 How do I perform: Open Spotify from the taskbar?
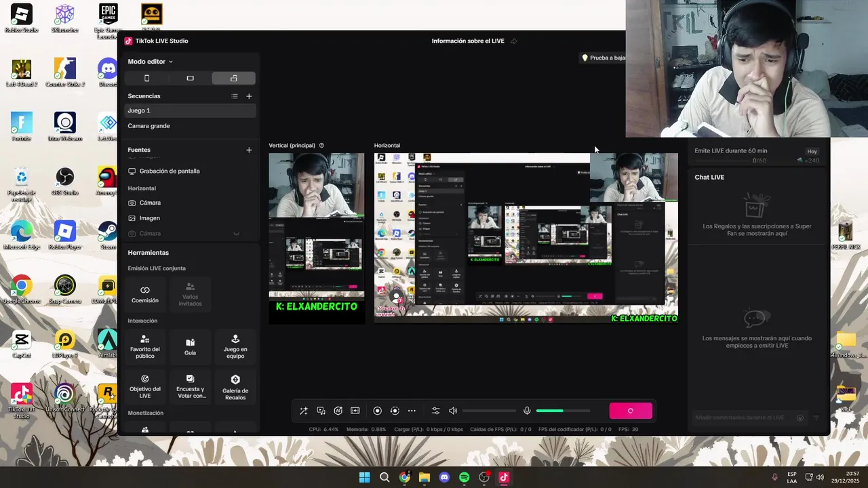[465, 477]
